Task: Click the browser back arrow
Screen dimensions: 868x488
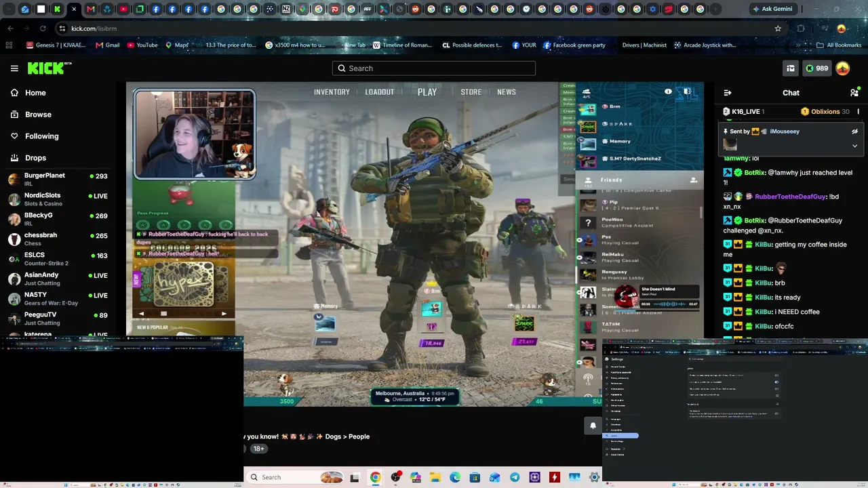Action: [x=10, y=28]
